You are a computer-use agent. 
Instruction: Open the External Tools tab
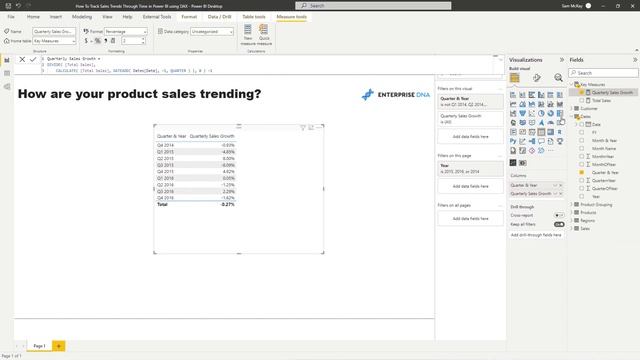click(x=157, y=17)
